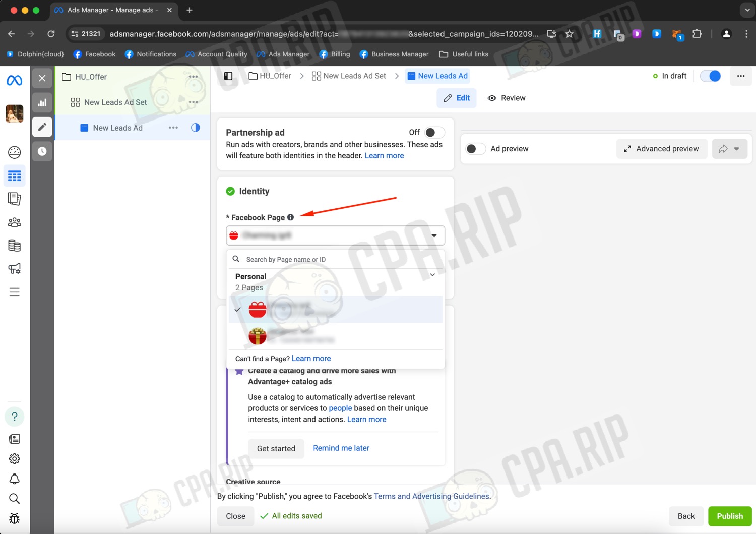
Task: Open Ads reporting pages icon
Action: pyautogui.click(x=14, y=199)
